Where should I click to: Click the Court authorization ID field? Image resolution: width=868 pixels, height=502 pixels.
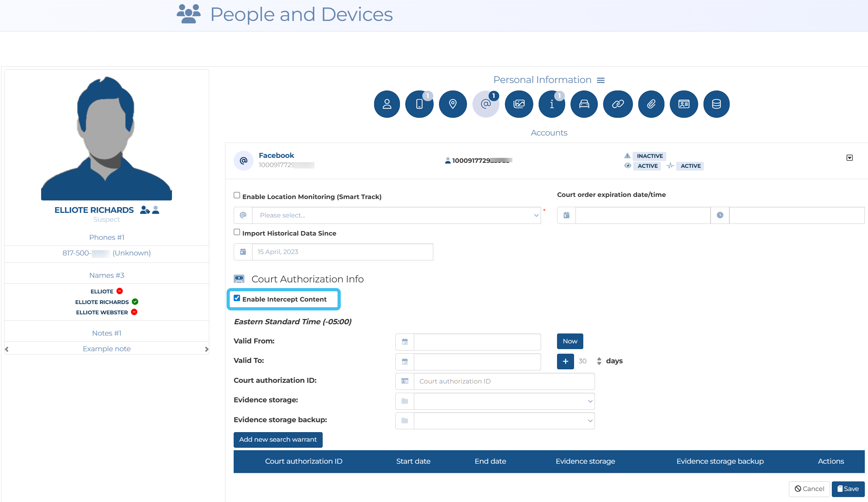click(x=504, y=381)
